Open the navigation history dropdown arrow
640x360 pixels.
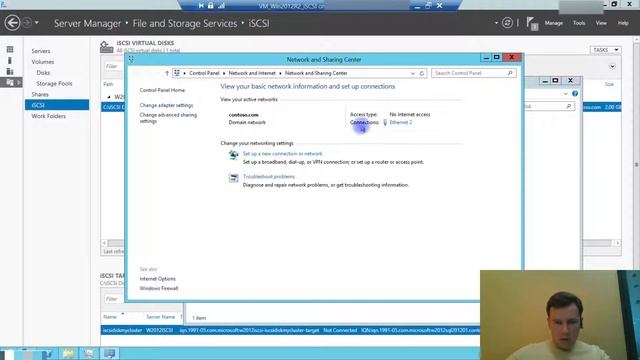tap(37, 23)
